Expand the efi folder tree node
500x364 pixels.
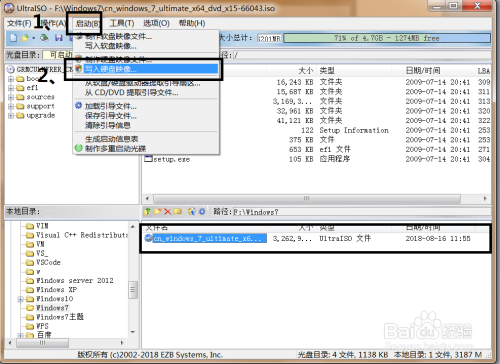point(11,88)
